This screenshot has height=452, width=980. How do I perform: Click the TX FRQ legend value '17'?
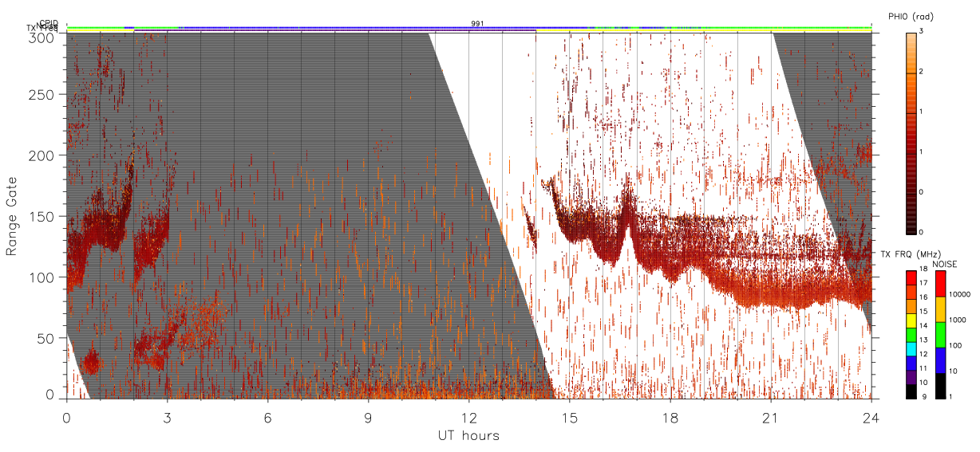pos(922,284)
